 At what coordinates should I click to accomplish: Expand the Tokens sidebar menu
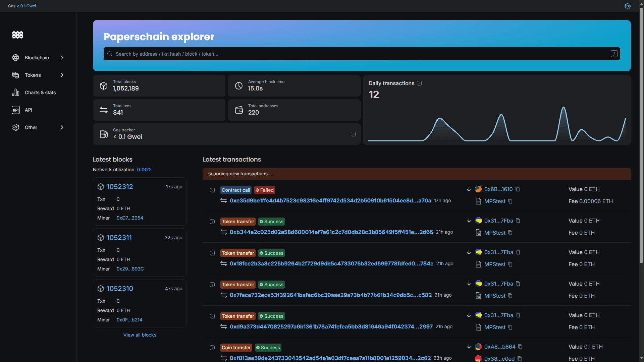point(62,75)
